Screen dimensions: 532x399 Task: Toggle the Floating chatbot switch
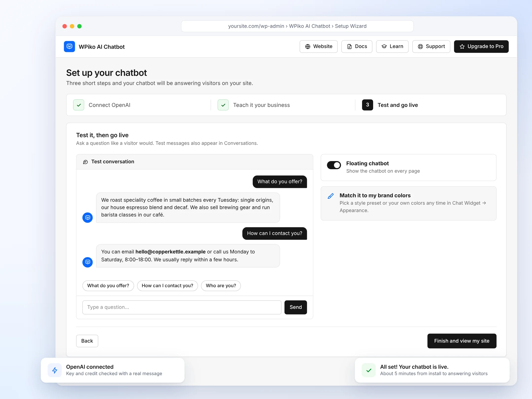[x=334, y=165]
